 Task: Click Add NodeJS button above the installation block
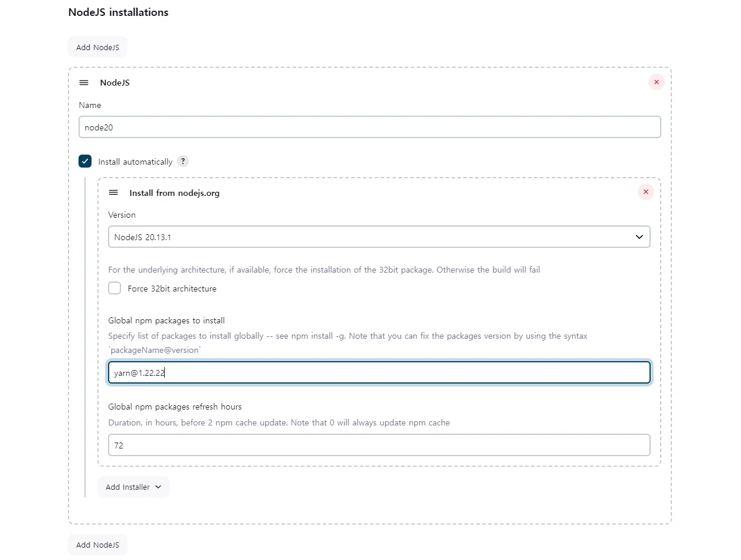pos(97,47)
